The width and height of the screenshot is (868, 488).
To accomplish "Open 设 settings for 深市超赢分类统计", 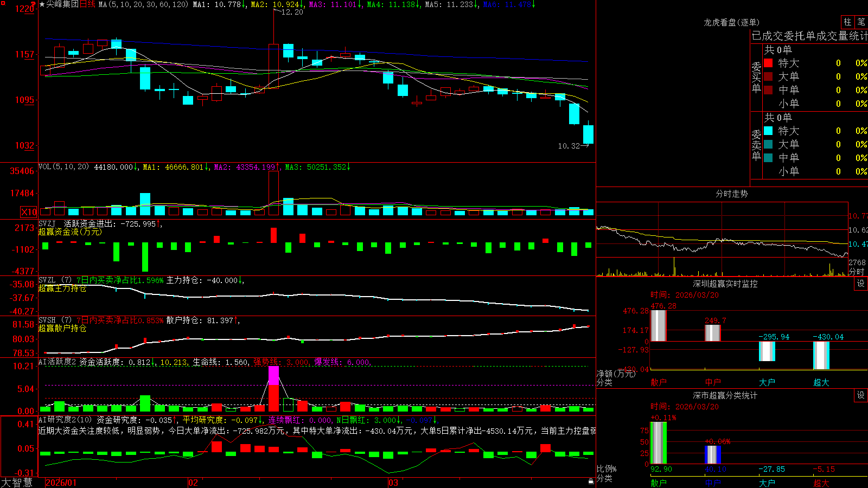I will [x=861, y=395].
